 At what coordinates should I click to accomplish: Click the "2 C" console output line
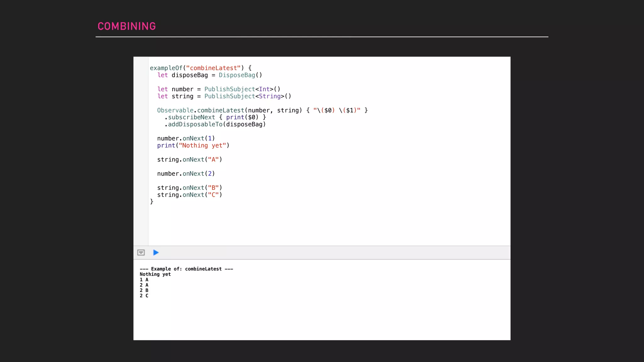(x=144, y=296)
